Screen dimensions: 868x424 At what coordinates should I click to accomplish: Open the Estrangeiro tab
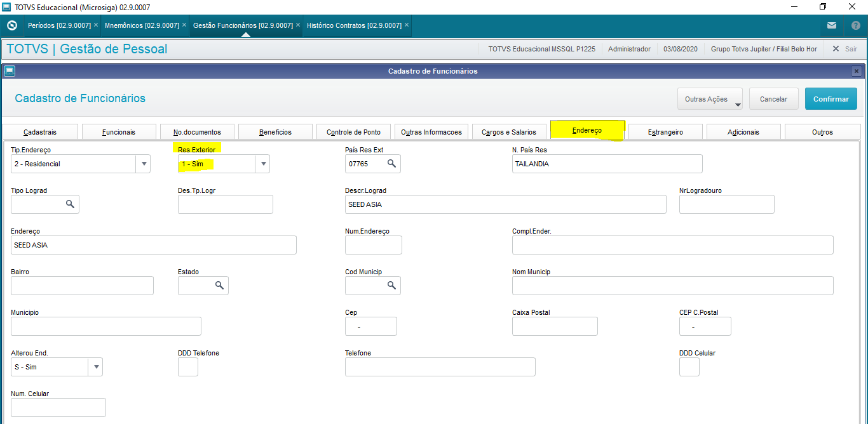[x=665, y=132]
